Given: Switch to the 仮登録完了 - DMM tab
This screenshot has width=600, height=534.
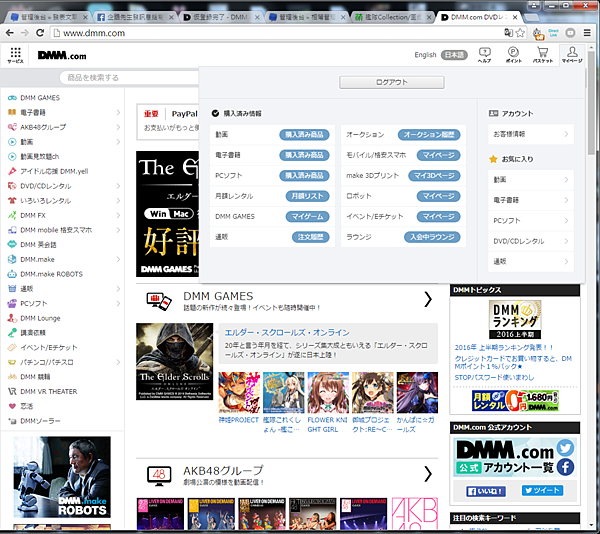Looking at the screenshot, I should point(220,17).
